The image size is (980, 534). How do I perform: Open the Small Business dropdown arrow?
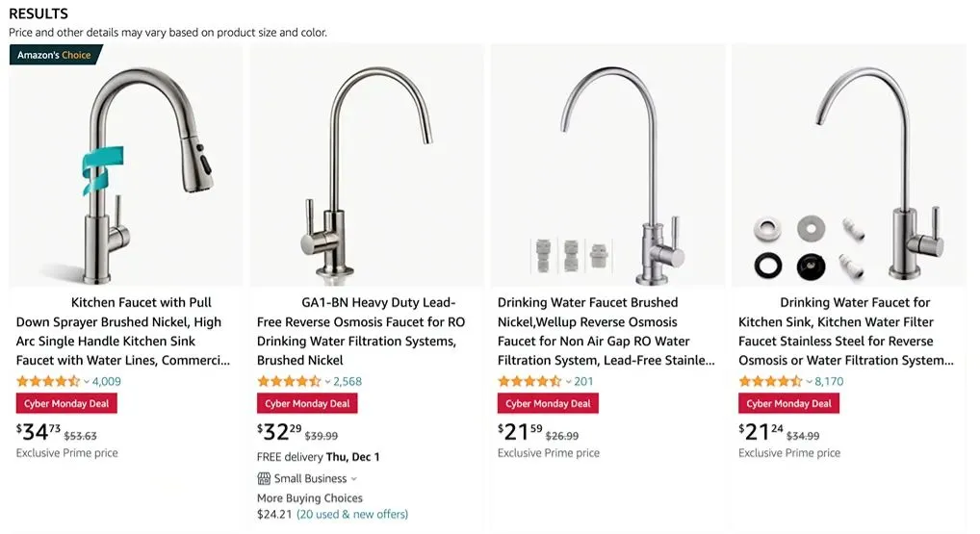353,479
